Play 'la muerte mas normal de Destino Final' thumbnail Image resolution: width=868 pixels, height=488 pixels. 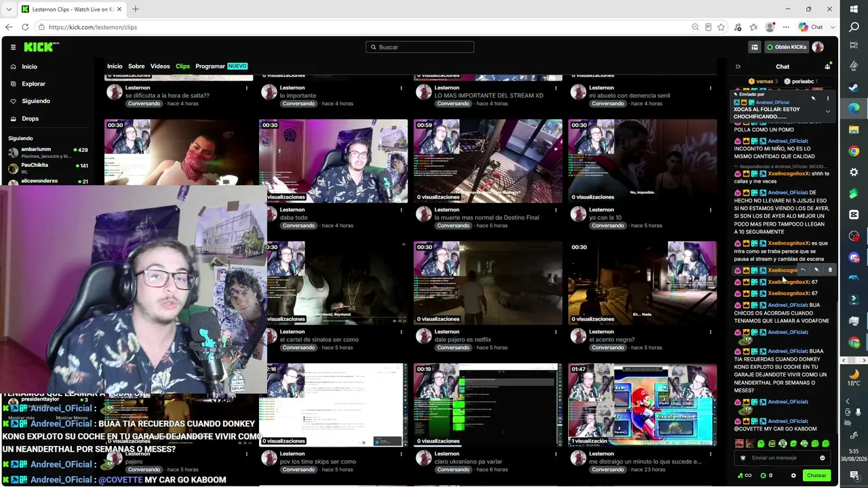[x=488, y=161]
